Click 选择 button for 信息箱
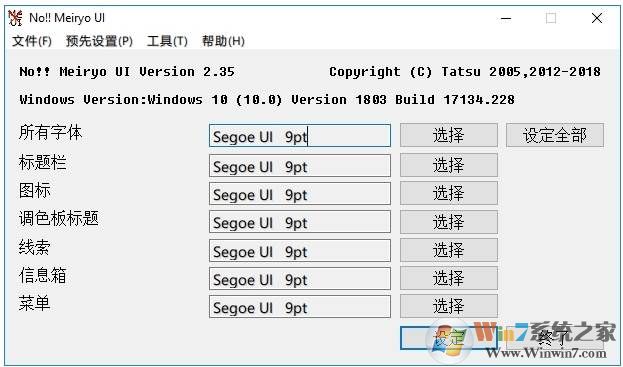Viewport: 623px width, 367px height. (449, 278)
